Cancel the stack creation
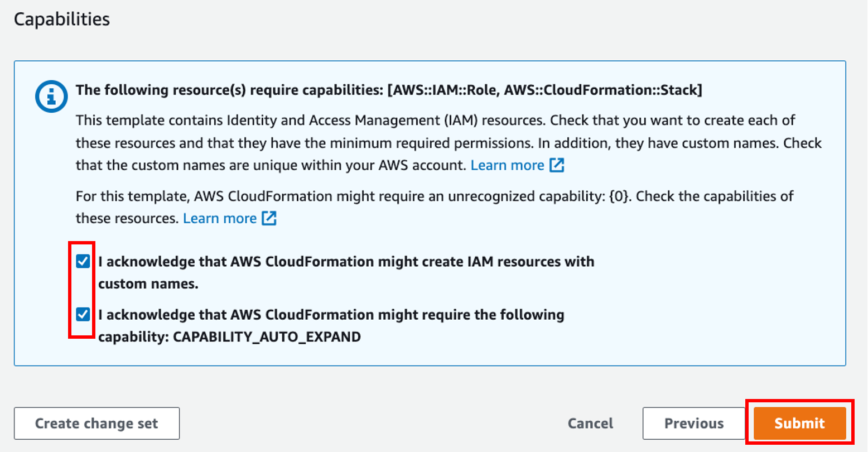Viewport: 868px width, 452px height. click(x=590, y=424)
